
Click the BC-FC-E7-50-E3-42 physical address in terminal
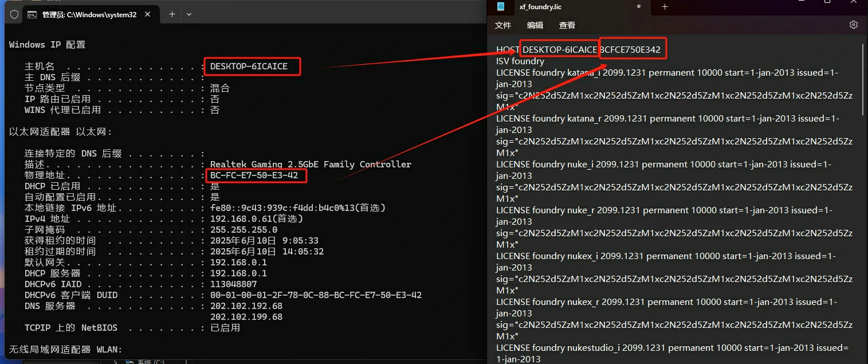(x=254, y=175)
